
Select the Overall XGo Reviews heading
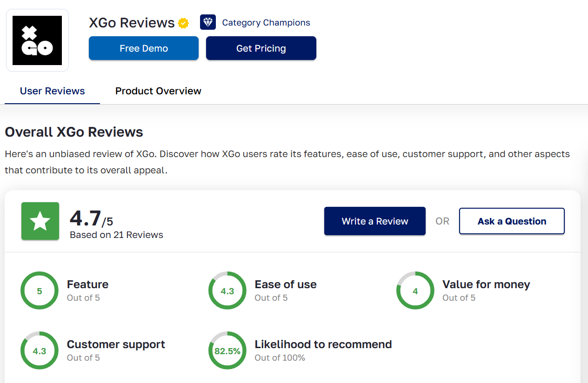tap(74, 132)
